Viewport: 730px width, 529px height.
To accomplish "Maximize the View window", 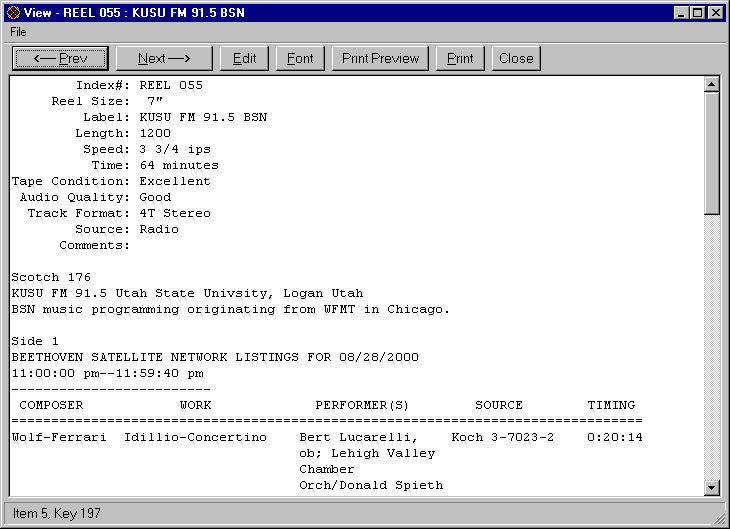I will [697, 13].
